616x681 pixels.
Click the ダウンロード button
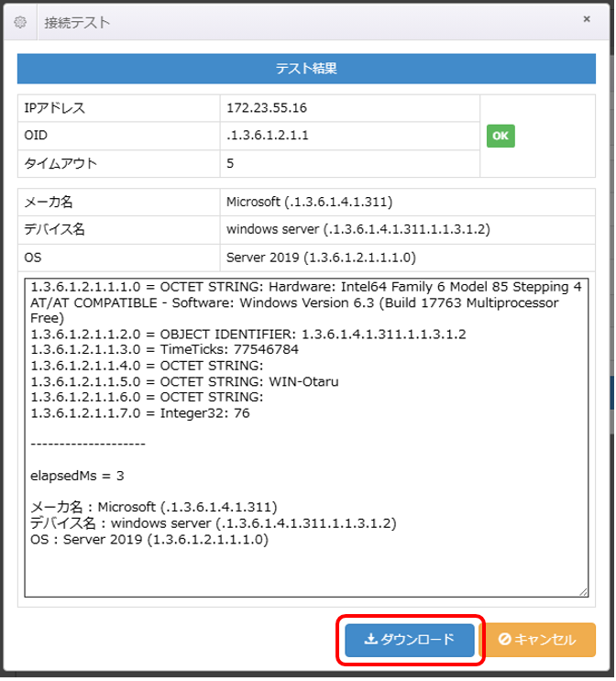coord(410,640)
